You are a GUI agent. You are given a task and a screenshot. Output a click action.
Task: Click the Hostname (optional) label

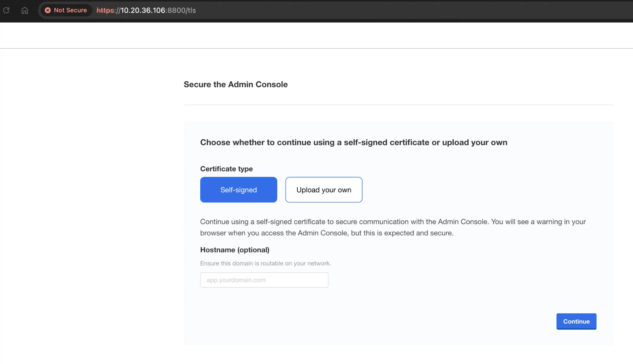click(235, 250)
